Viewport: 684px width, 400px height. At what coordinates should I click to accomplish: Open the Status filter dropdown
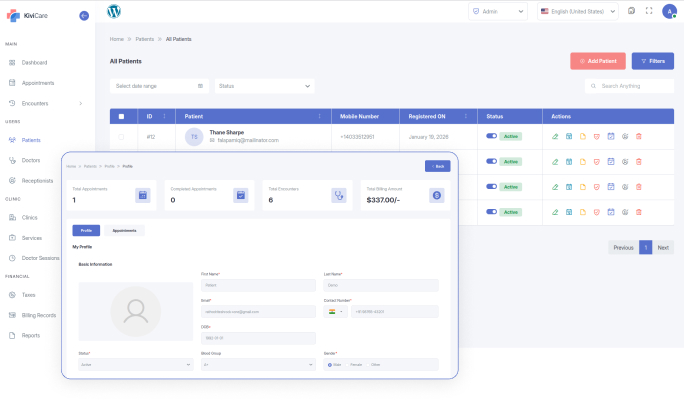click(x=264, y=86)
